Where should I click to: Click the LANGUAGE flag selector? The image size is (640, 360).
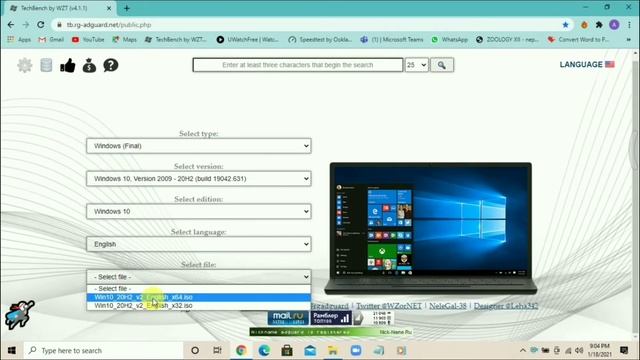pyautogui.click(x=587, y=64)
